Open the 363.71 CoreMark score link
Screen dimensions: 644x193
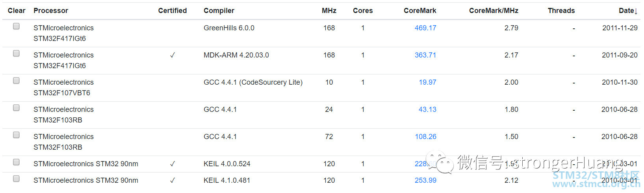tap(425, 55)
